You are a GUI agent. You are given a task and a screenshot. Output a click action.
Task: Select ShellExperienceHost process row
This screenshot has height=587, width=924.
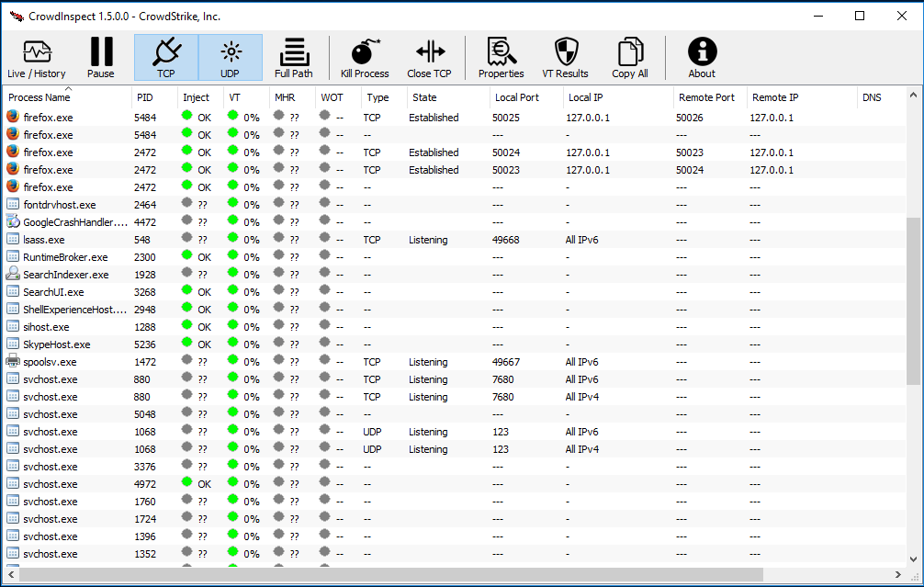(455, 310)
